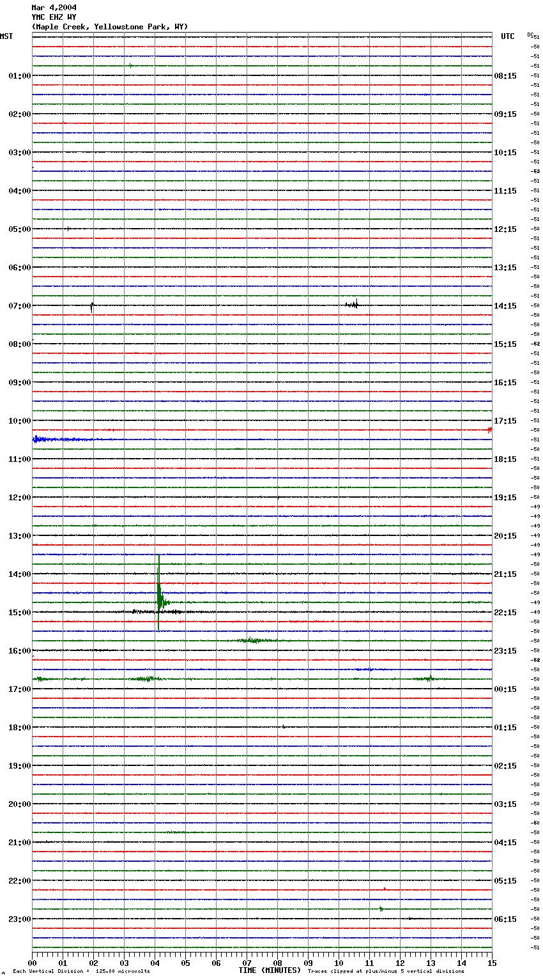Click the red spike ending the 10:15 trace

[x=489, y=431]
